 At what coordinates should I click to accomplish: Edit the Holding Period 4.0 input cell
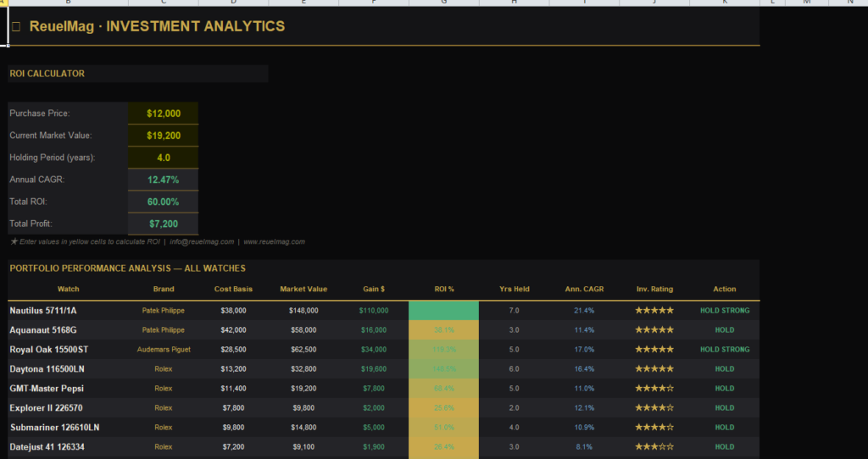[164, 158]
